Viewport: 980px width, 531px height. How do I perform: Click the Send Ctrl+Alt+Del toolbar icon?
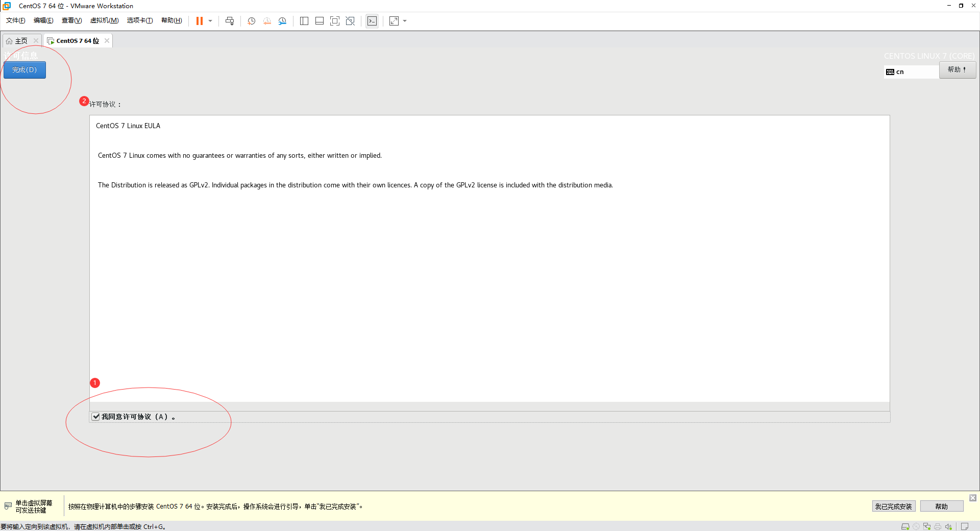[x=230, y=21]
